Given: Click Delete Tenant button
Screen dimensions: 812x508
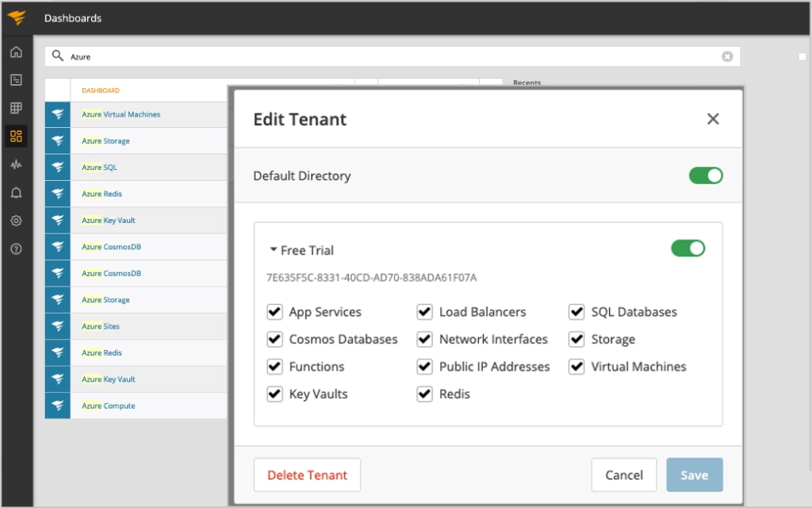Looking at the screenshot, I should [x=307, y=475].
